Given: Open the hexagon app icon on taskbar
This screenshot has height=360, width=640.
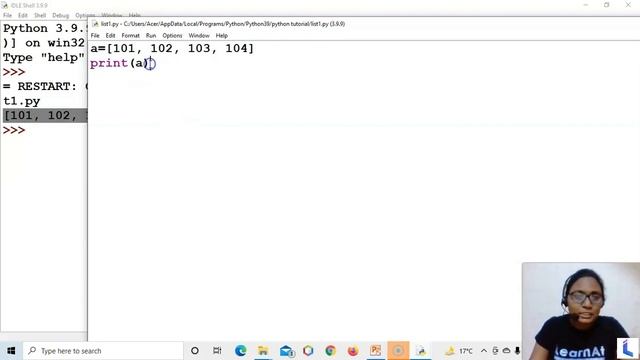Looking at the screenshot, I should pos(308,351).
